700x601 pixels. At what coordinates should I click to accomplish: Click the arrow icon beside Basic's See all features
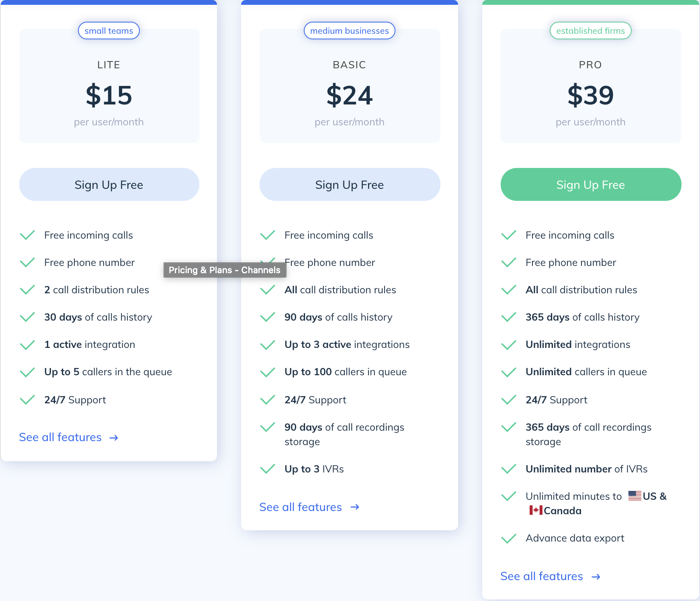point(354,507)
